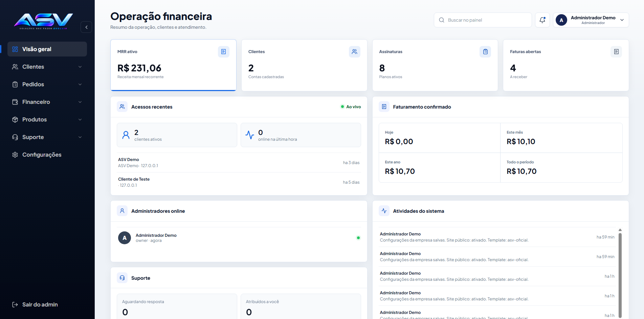Screen dimensions: 644x319
Task: Click Administrador Demo in Administradores online
Action: (239, 238)
